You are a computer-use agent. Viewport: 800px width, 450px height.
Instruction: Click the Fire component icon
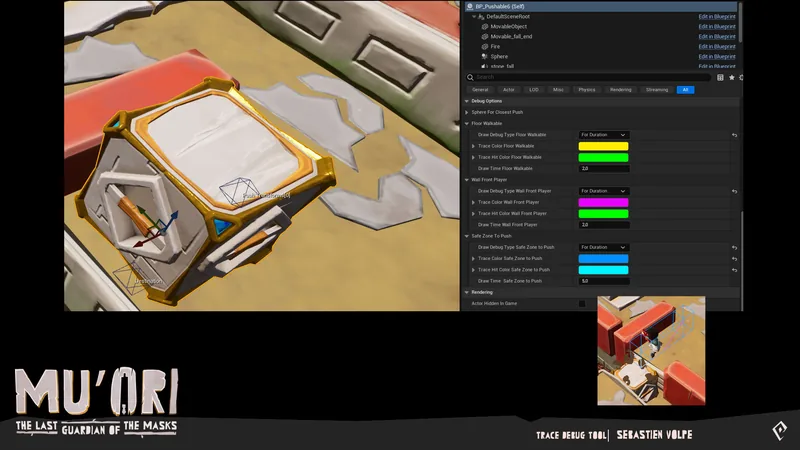pos(485,46)
